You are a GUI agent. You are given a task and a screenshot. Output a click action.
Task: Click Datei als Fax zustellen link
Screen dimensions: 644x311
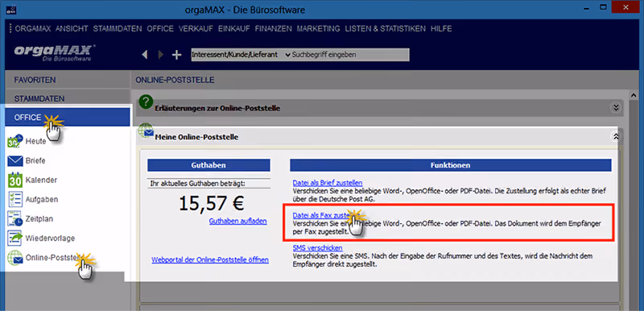(x=325, y=215)
